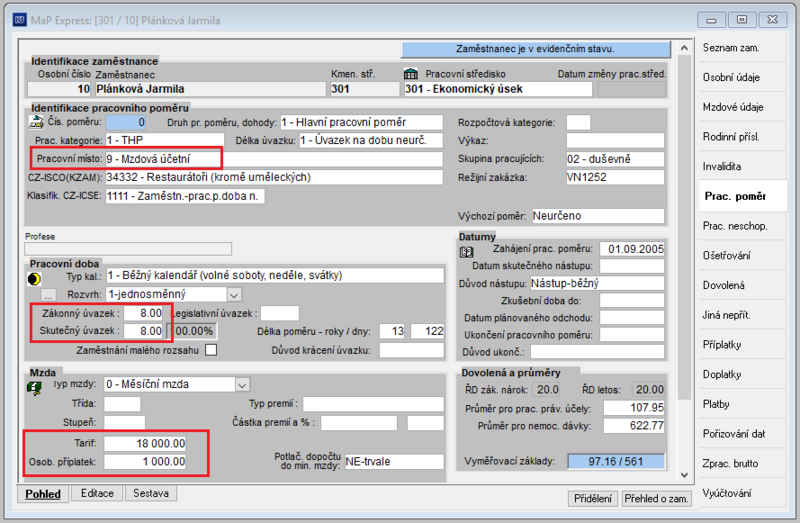Click the Důvod nástupu field
The height and width of the screenshot is (523, 800).
pos(597,283)
